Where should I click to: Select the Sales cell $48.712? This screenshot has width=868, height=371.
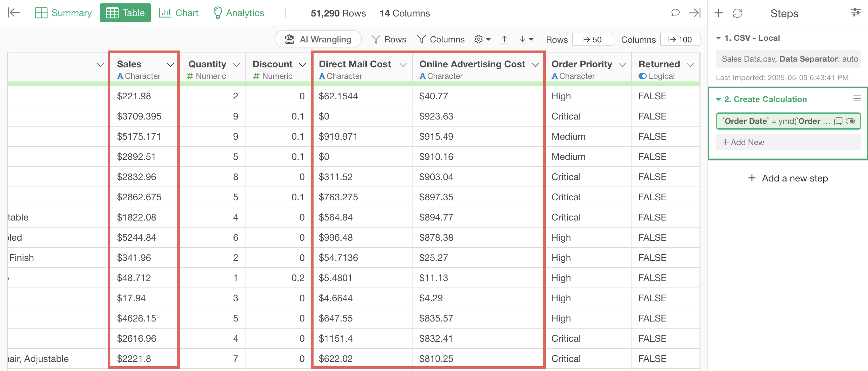pos(144,278)
